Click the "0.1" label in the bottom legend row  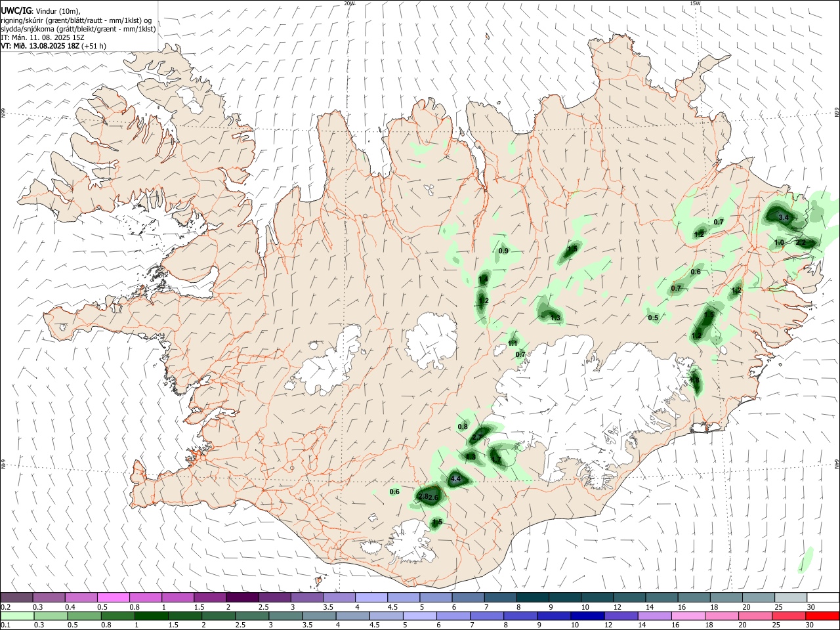click(x=5, y=625)
